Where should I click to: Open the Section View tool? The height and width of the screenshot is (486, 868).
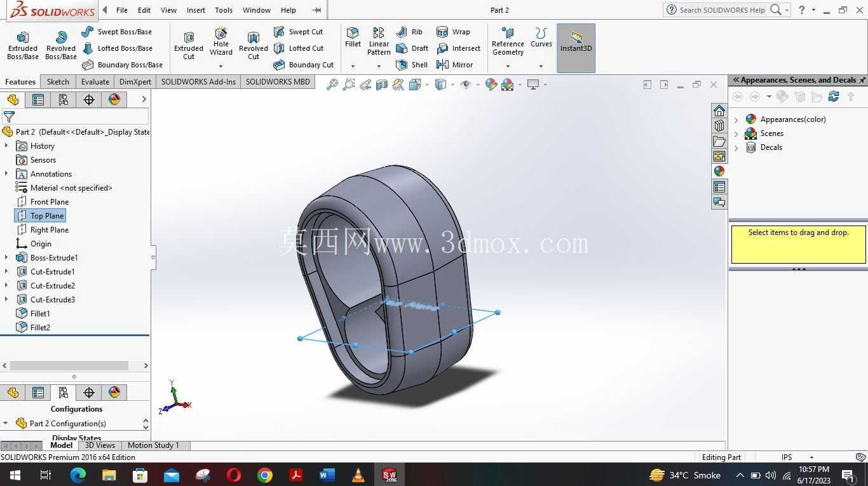pos(382,84)
